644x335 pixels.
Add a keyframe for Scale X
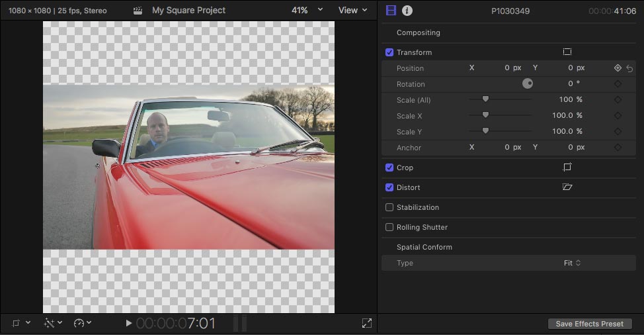(x=618, y=116)
